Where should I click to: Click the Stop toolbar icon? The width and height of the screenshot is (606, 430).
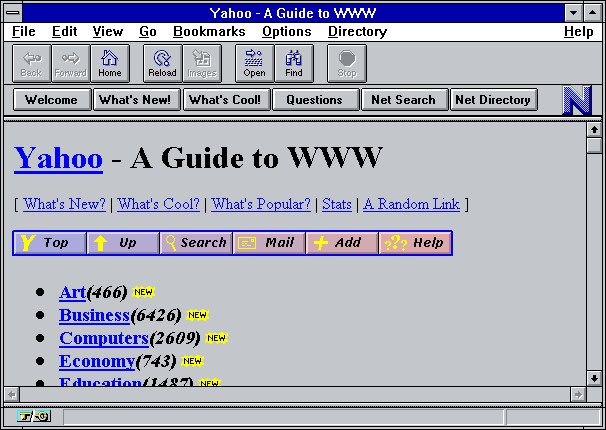(x=347, y=63)
